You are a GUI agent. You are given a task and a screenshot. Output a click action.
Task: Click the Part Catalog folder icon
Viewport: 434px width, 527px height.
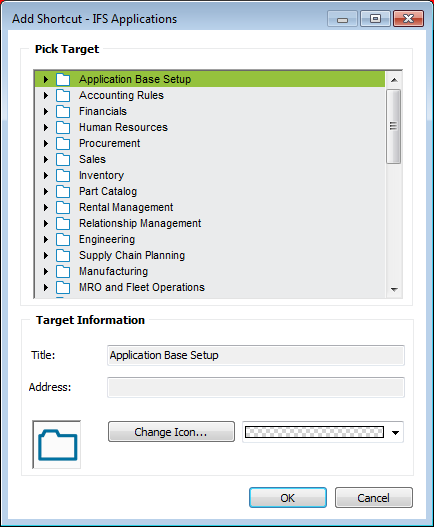click(63, 192)
